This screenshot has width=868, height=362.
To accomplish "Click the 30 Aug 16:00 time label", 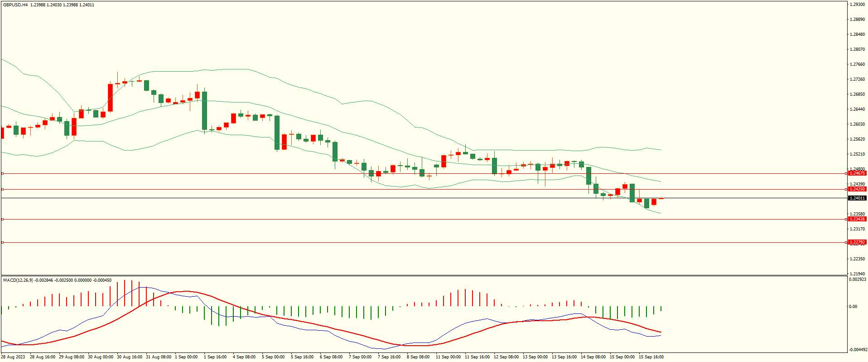I will point(129,357).
